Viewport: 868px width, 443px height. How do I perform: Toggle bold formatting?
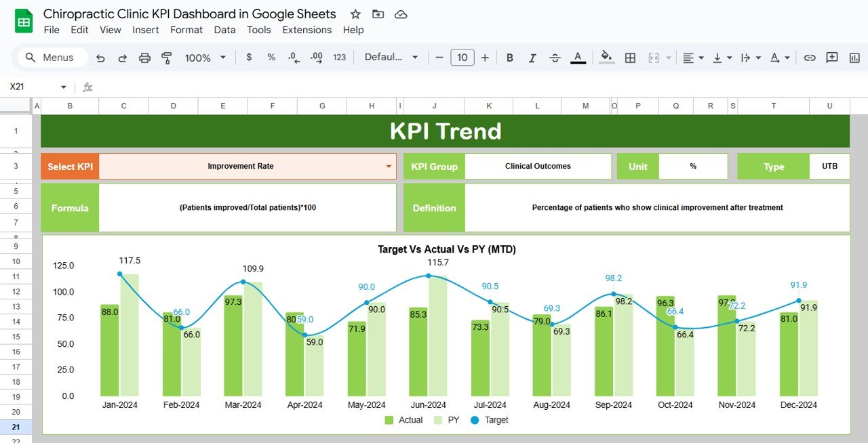(510, 58)
